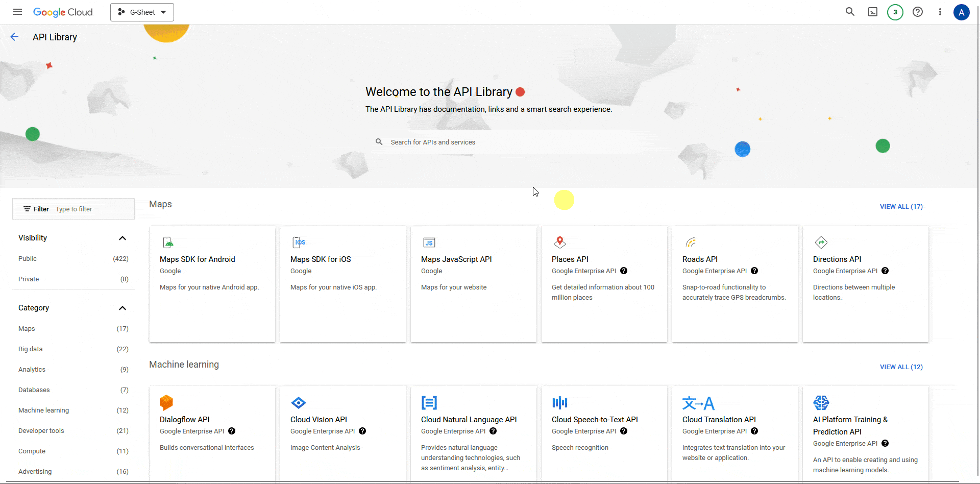Open the three-dot options menu
Screen dimensions: 980x484
940,12
